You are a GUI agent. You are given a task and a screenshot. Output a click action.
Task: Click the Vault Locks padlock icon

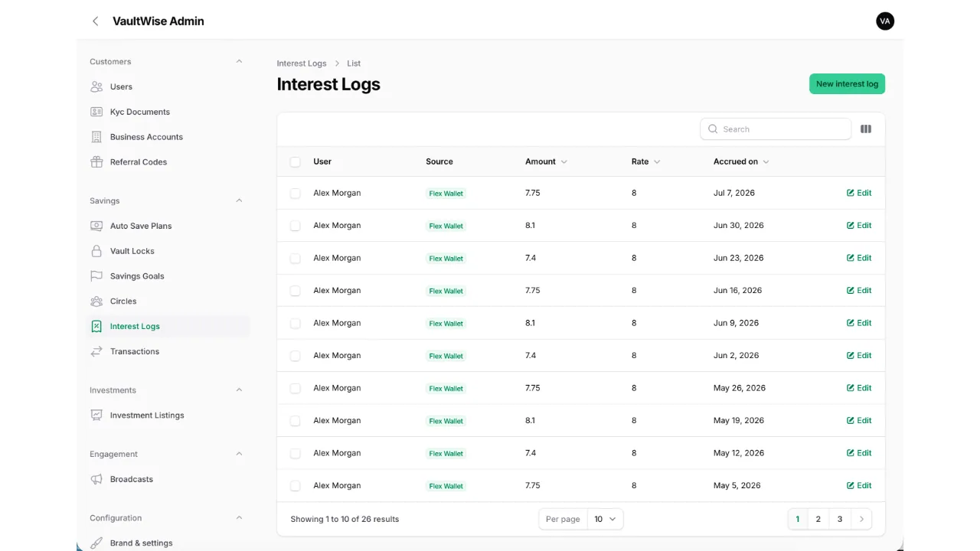(x=96, y=251)
